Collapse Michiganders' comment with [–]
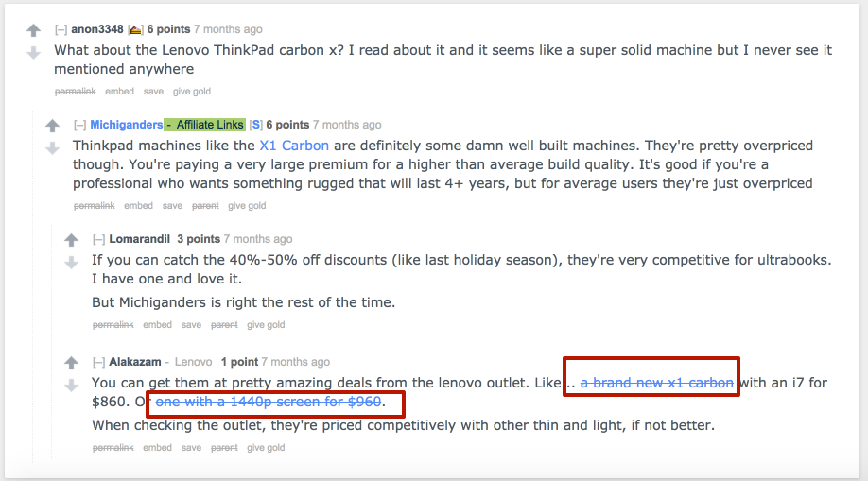The width and height of the screenshot is (868, 481). 80,125
